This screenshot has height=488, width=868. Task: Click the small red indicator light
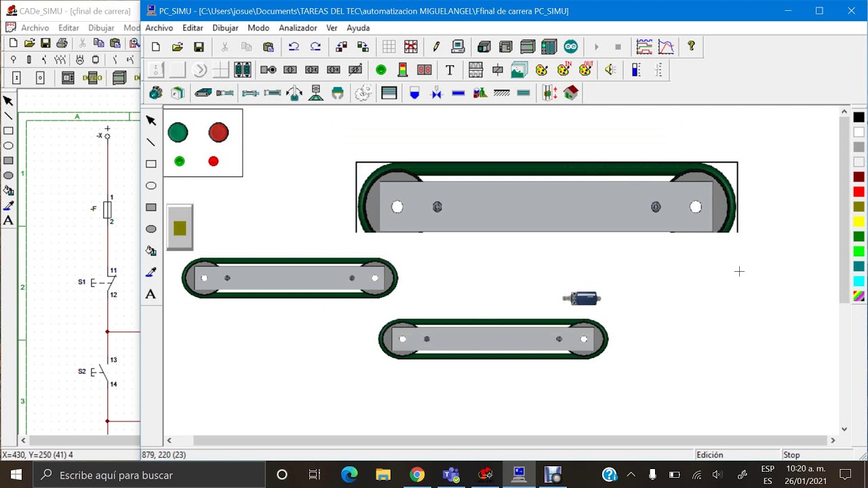pyautogui.click(x=214, y=161)
